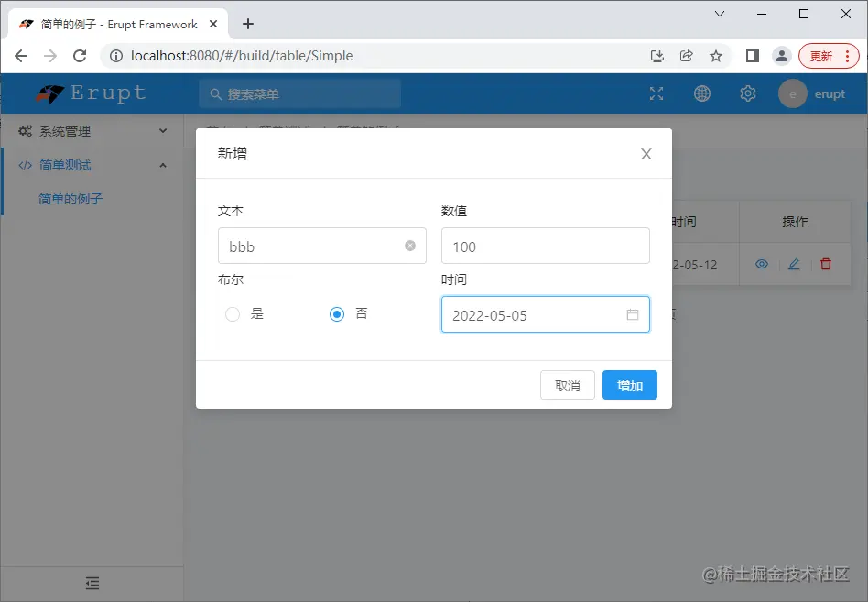
Task: Focus the 数值 input containing 100
Action: pyautogui.click(x=546, y=246)
